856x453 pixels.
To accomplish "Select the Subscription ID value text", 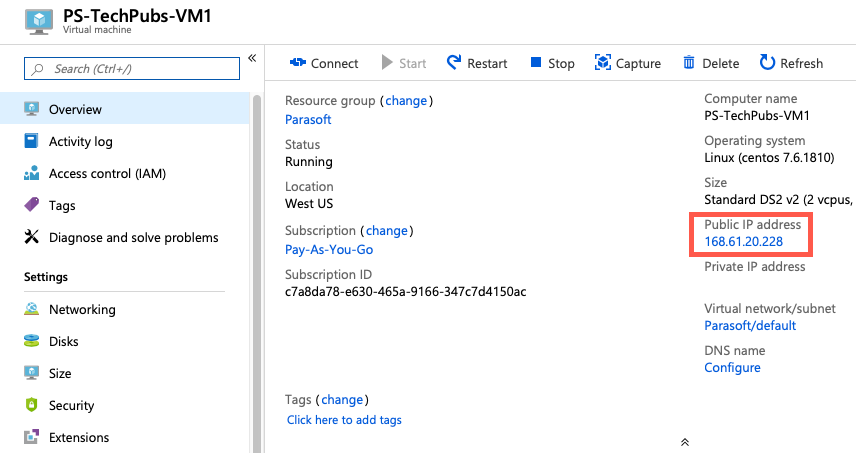I will 406,291.
